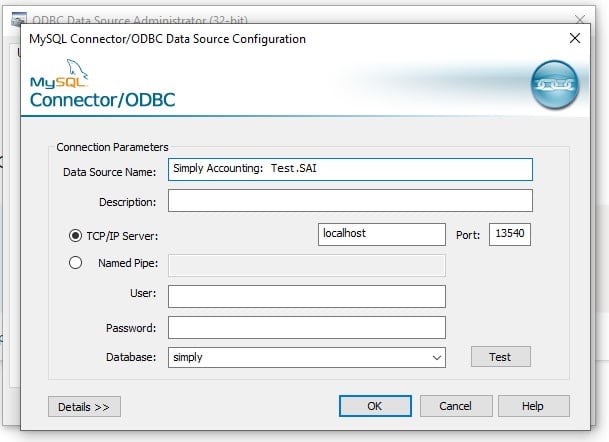609x442 pixels.
Task: Click the localhost server address field
Action: [381, 234]
